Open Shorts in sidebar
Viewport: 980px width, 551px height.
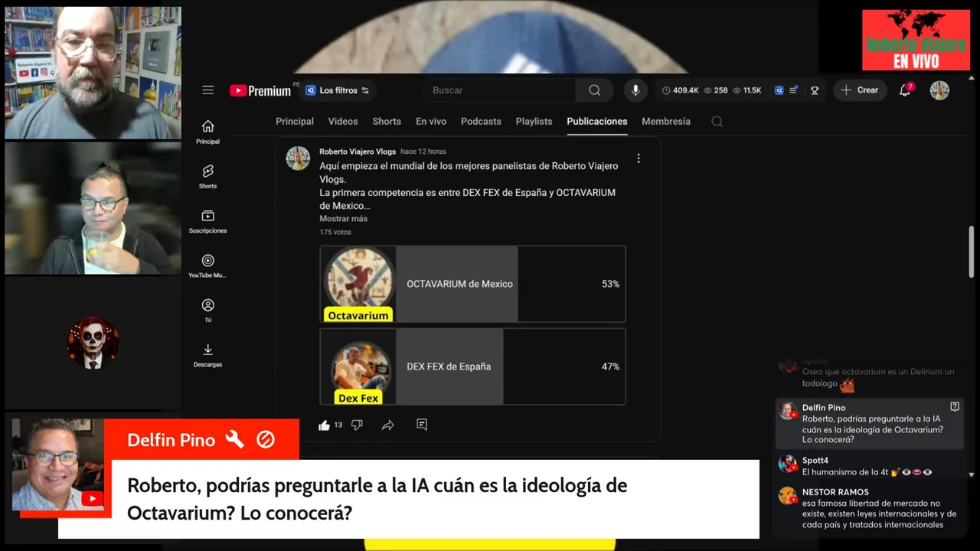pos(207,176)
